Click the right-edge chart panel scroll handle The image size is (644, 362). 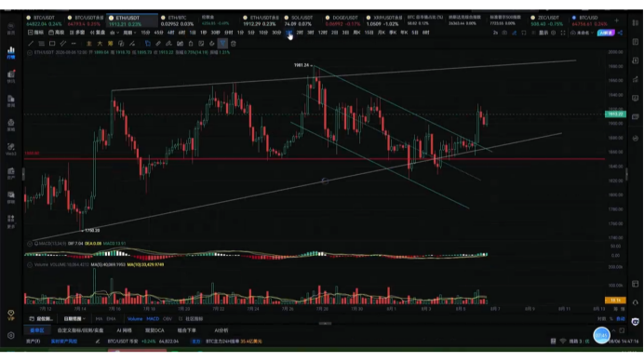(x=626, y=174)
